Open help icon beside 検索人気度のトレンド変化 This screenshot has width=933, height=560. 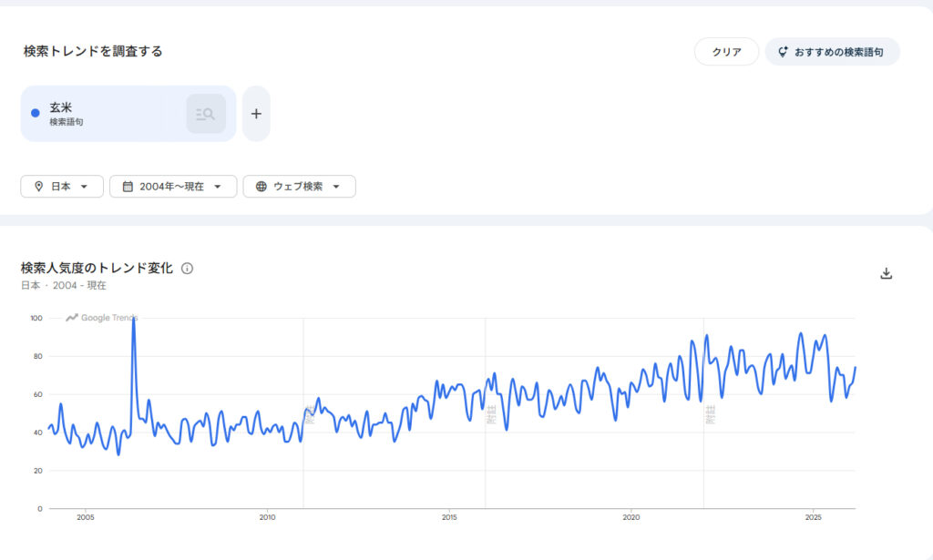pos(187,269)
